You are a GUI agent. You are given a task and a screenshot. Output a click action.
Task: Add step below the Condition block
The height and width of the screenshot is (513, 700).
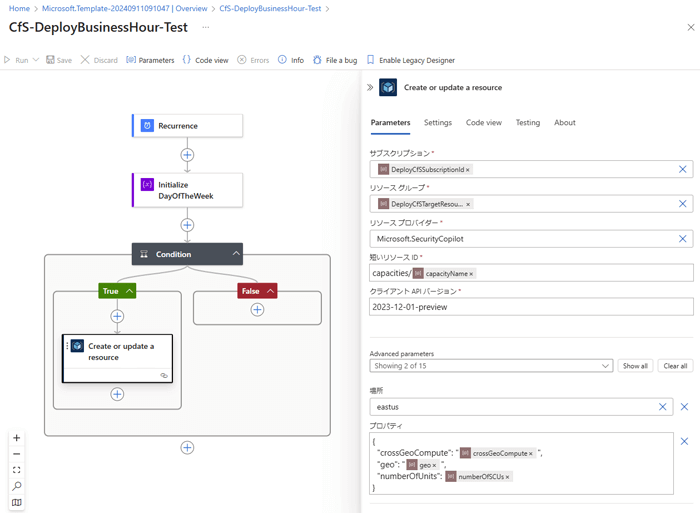point(188,448)
